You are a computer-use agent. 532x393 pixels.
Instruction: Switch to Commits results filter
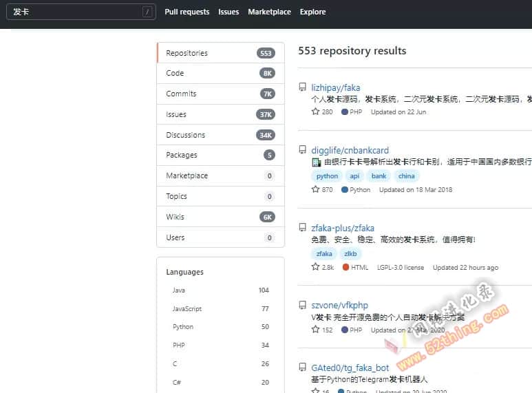click(x=220, y=94)
